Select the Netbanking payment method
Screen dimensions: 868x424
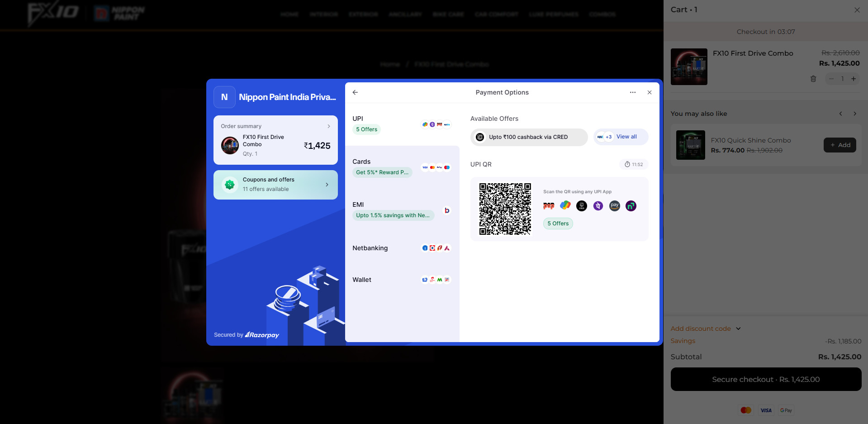pos(402,248)
